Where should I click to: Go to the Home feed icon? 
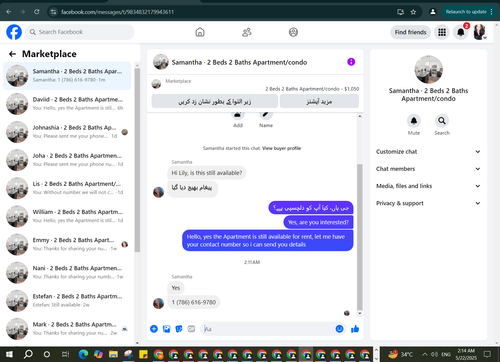pyautogui.click(x=200, y=32)
